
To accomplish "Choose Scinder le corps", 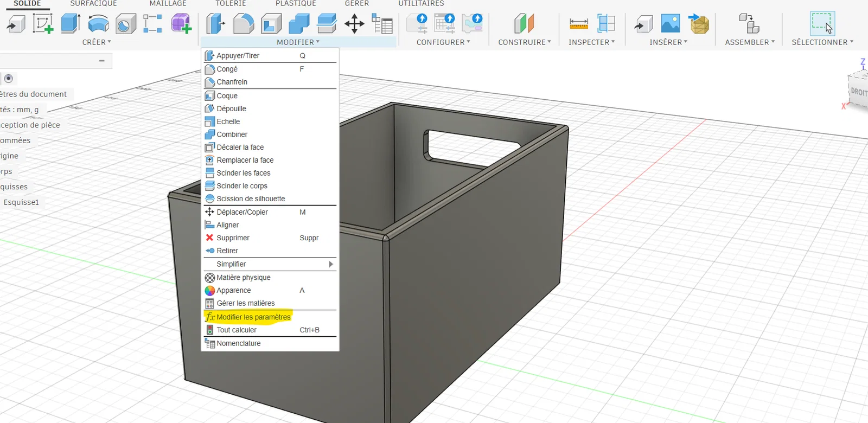I will click(270, 185).
